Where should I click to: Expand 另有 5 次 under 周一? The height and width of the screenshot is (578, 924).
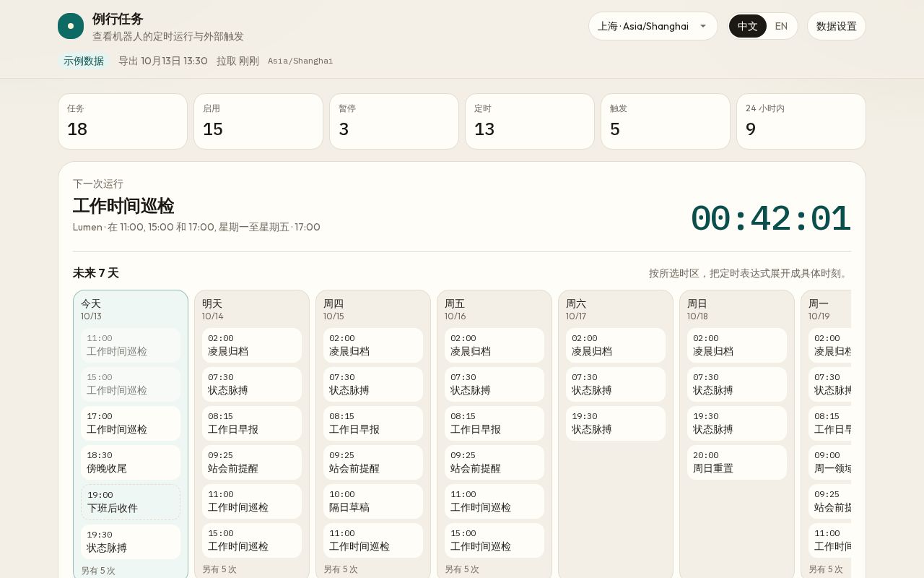(x=826, y=569)
